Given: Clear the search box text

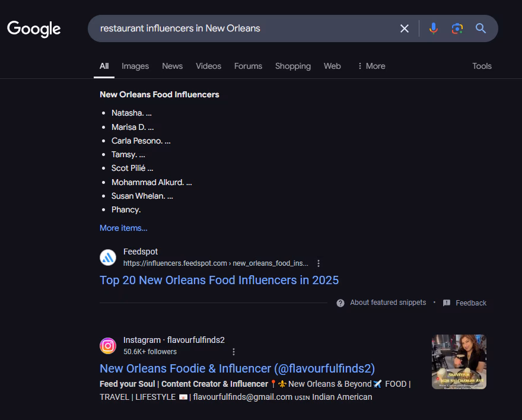Looking at the screenshot, I should click(405, 28).
